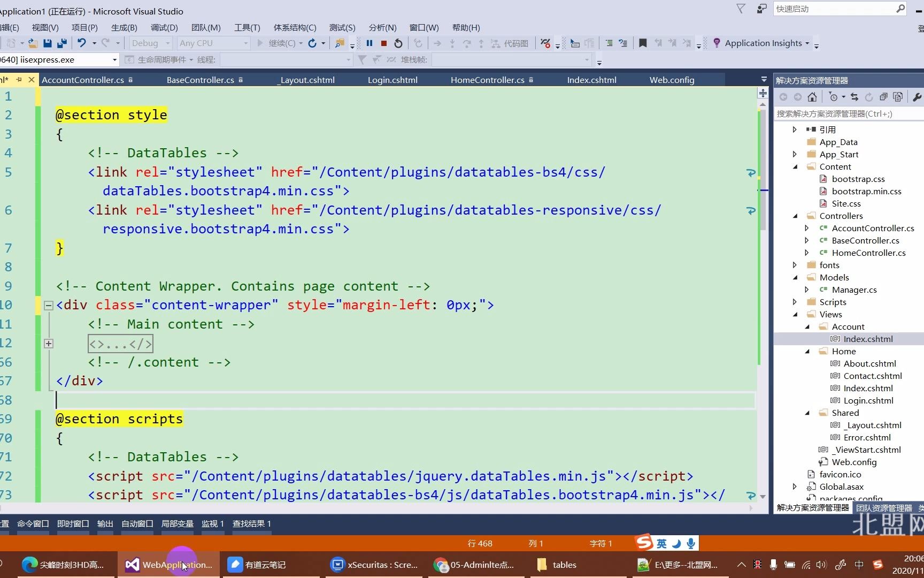Pin the active document tab

pyautogui.click(x=19, y=80)
